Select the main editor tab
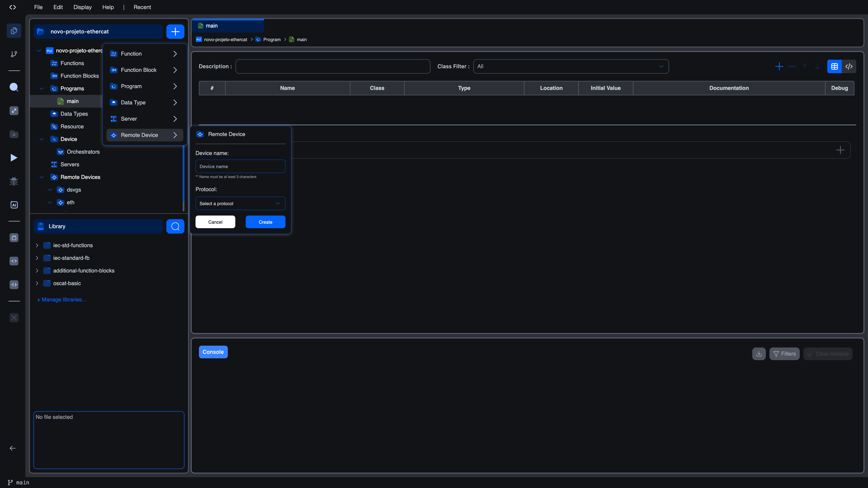Image resolution: width=868 pixels, height=488 pixels. click(228, 26)
